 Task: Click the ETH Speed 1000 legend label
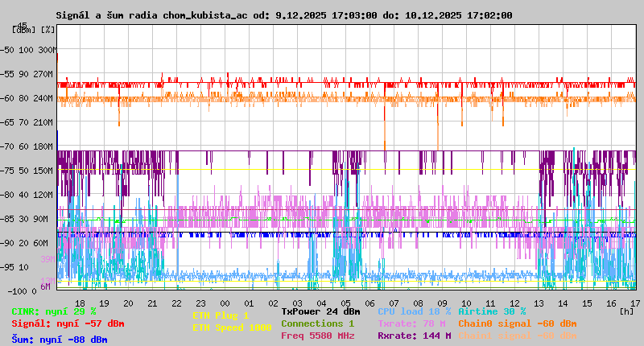point(232,327)
